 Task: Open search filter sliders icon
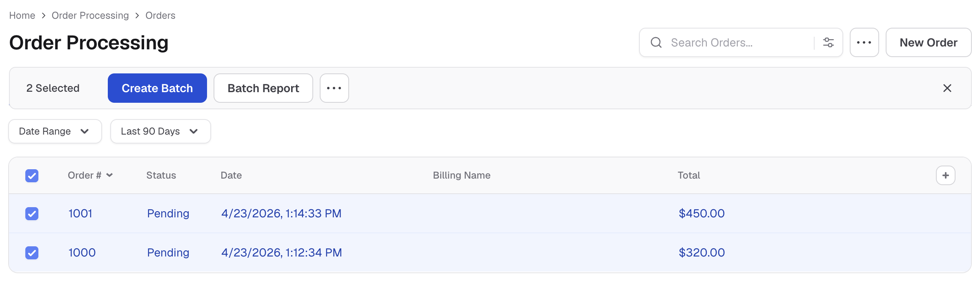pos(828,42)
